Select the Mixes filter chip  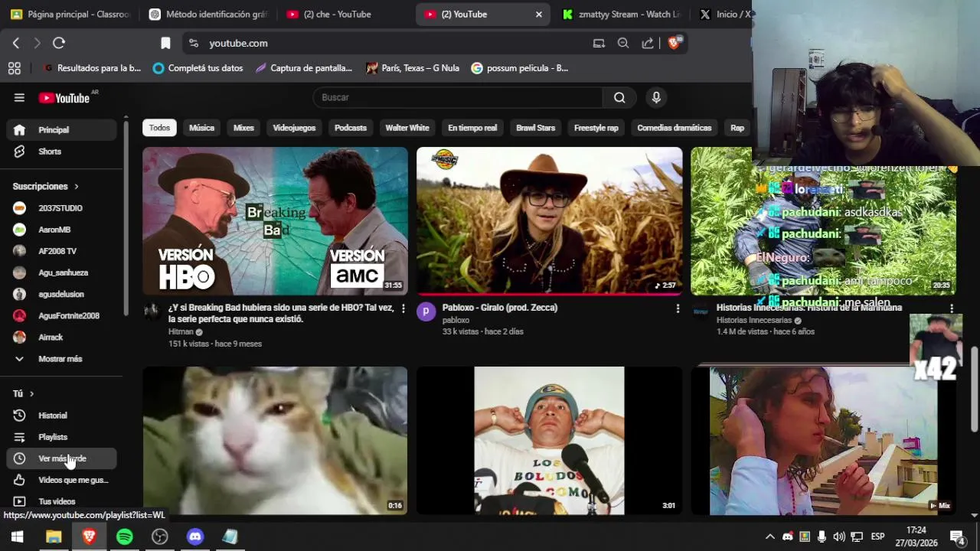click(243, 128)
